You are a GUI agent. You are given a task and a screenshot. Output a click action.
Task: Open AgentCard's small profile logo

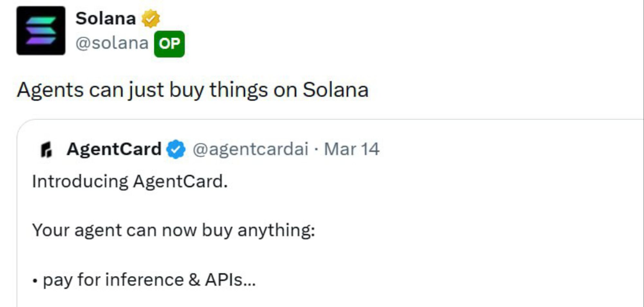point(46,150)
